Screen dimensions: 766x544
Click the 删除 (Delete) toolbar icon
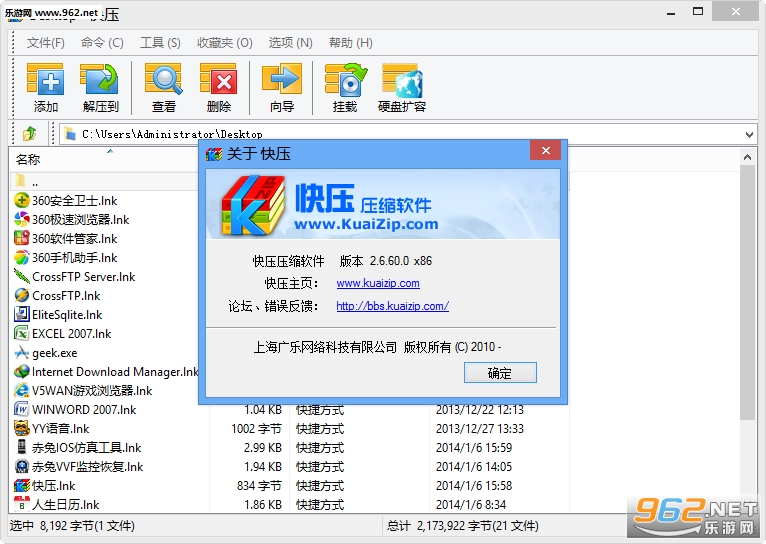[x=218, y=79]
